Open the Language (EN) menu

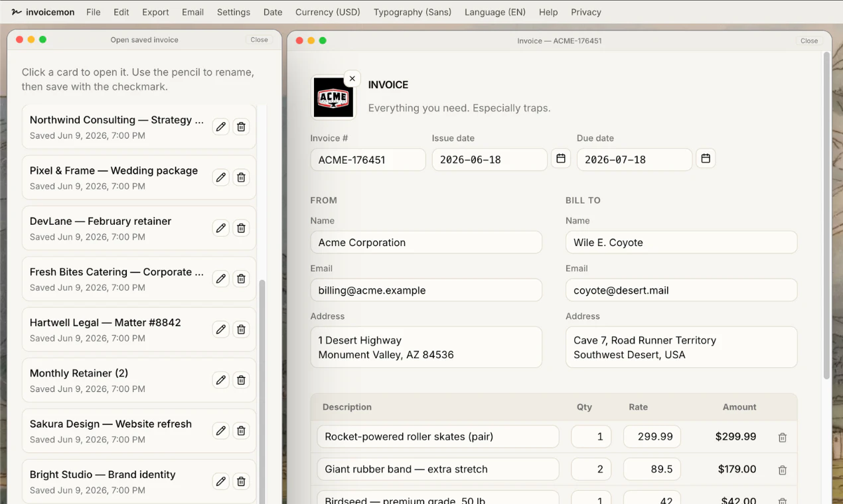click(x=495, y=12)
